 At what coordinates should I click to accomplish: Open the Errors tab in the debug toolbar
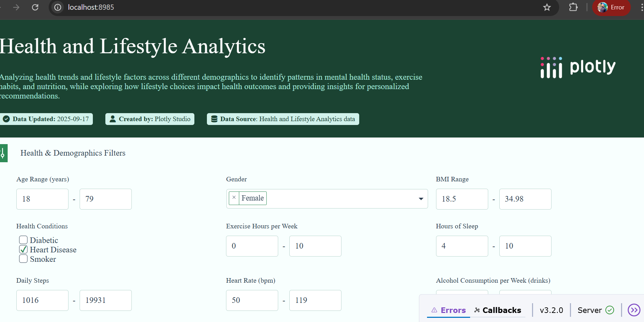coord(449,310)
